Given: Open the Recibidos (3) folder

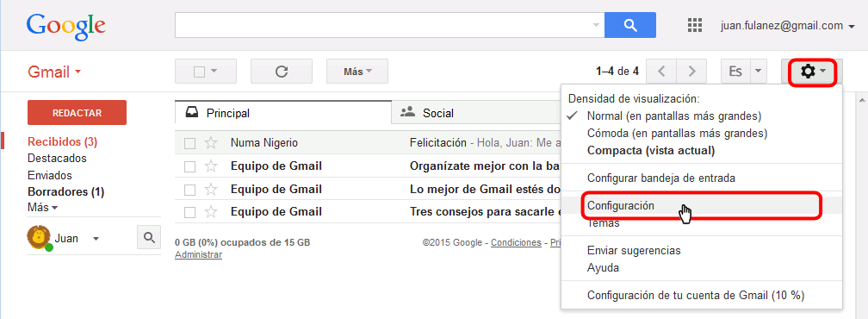Looking at the screenshot, I should point(63,141).
